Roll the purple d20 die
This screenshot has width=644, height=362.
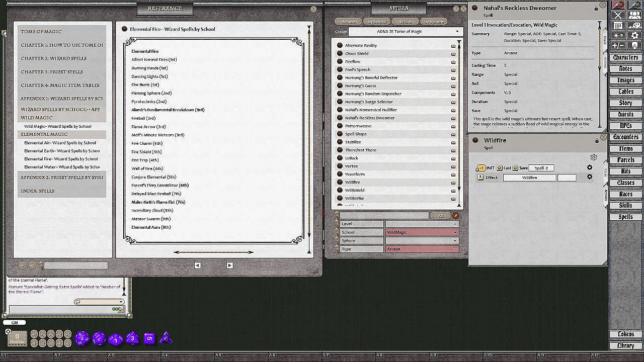(x=82, y=338)
